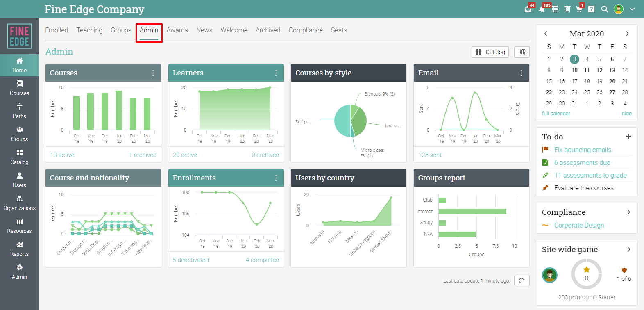
Task: Toggle the '6 assessments due' checkbox
Action: [x=545, y=162]
